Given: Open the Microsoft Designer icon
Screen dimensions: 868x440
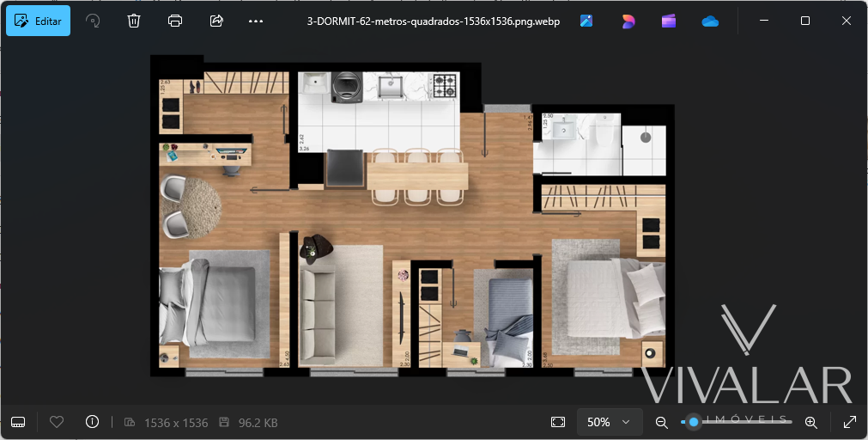Looking at the screenshot, I should coord(628,21).
